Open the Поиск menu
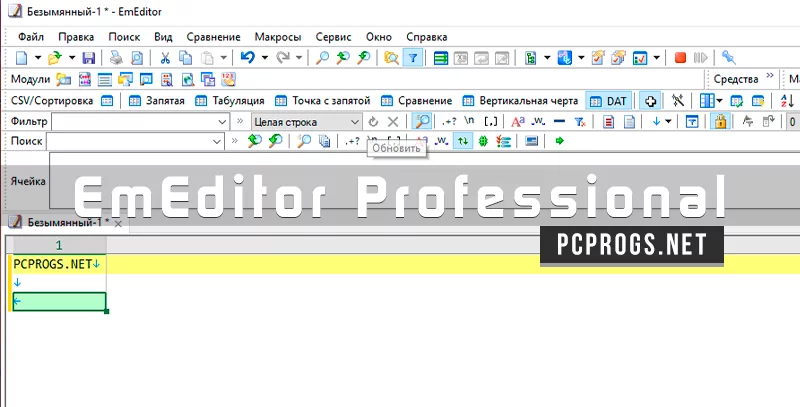The image size is (800, 407). tap(124, 37)
